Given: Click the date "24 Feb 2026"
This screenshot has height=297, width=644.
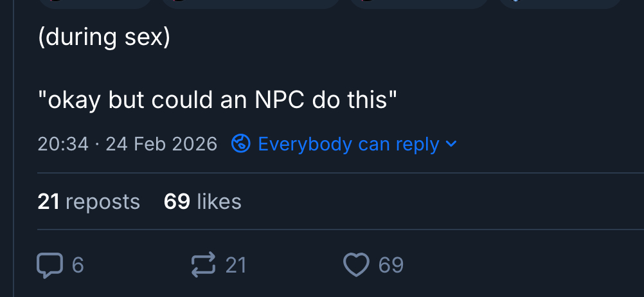Looking at the screenshot, I should pyautogui.click(x=161, y=143).
